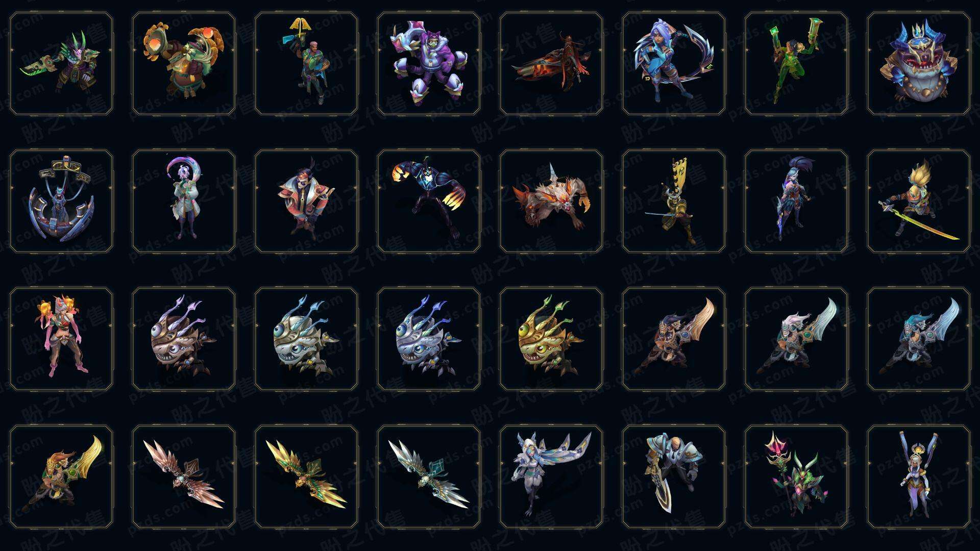Click the blue-haired archer with curved bow
Screen dimensions: 980x551
click(x=673, y=64)
